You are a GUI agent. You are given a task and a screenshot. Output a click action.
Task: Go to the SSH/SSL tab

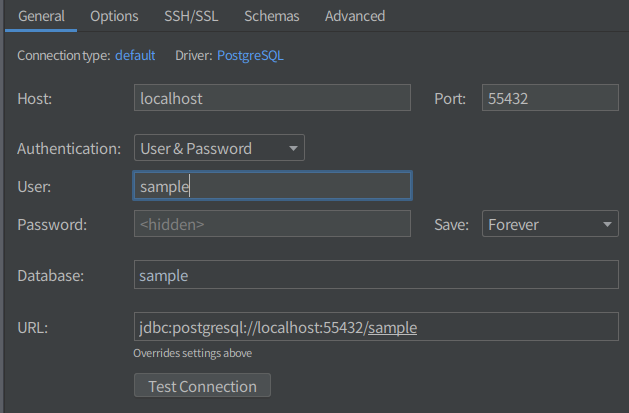tap(191, 16)
